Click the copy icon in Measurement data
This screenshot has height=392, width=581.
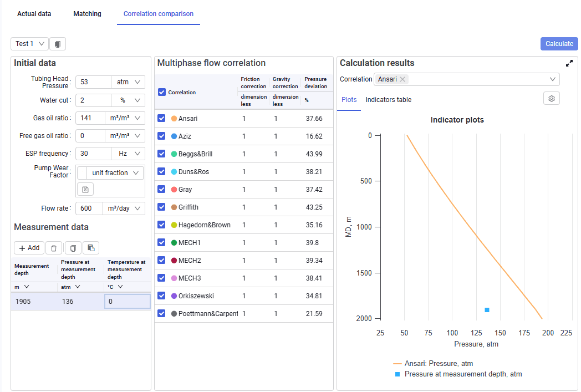coord(73,248)
